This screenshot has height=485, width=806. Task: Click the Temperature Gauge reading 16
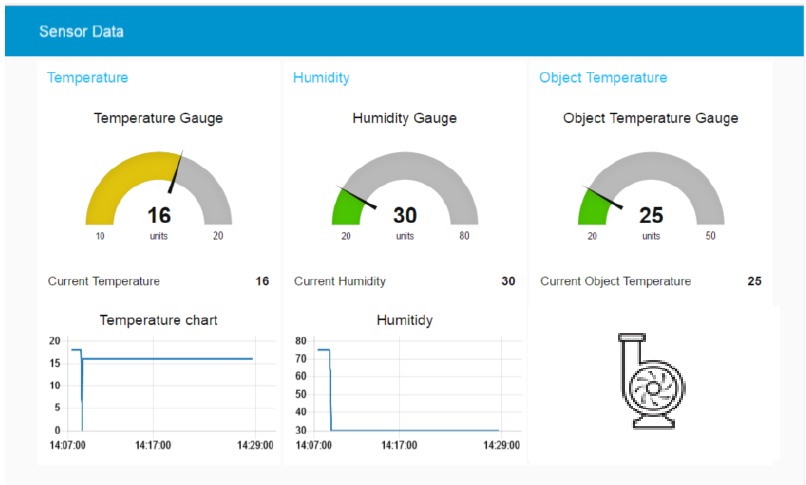(x=159, y=214)
